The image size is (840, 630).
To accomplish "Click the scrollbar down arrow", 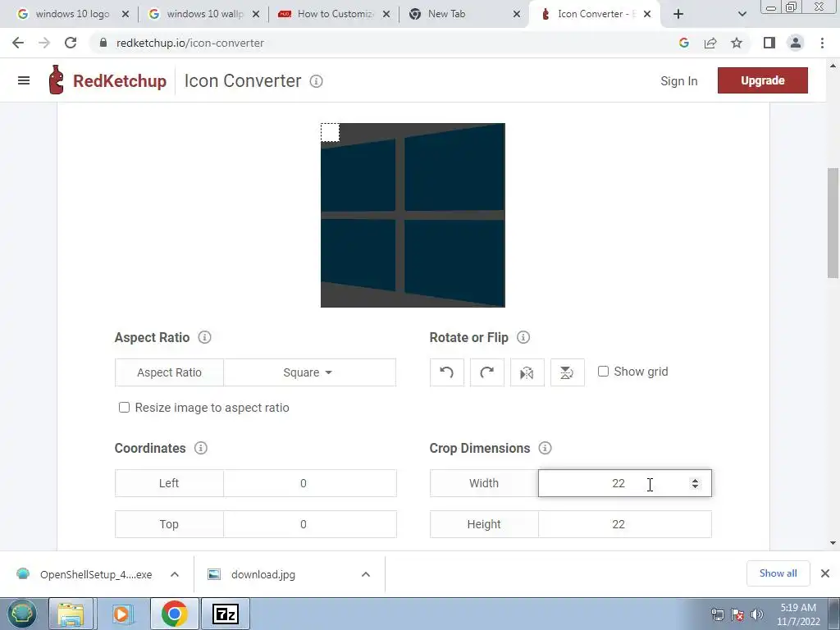I will pos(833,543).
